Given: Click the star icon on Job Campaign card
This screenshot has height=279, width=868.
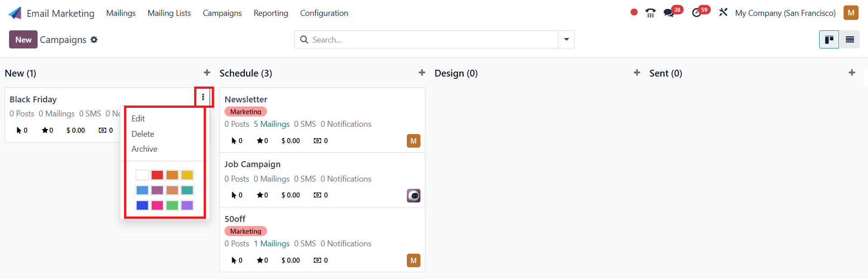Looking at the screenshot, I should (x=260, y=195).
